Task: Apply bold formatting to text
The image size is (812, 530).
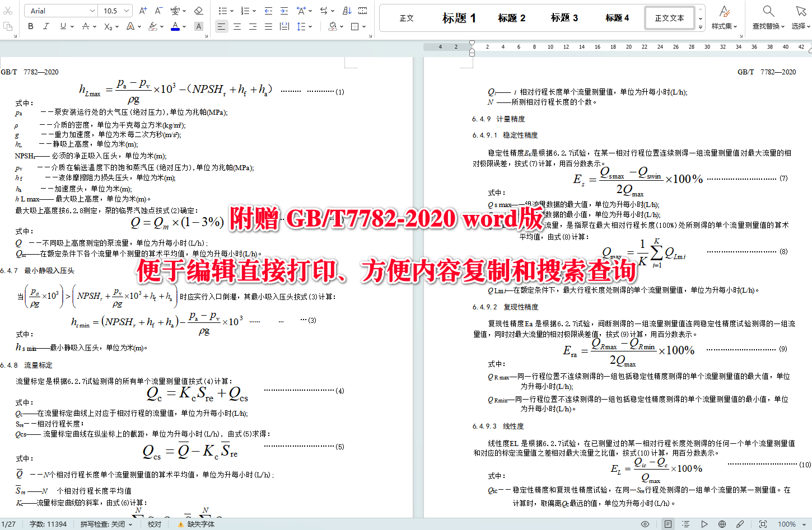Action: tap(31, 26)
